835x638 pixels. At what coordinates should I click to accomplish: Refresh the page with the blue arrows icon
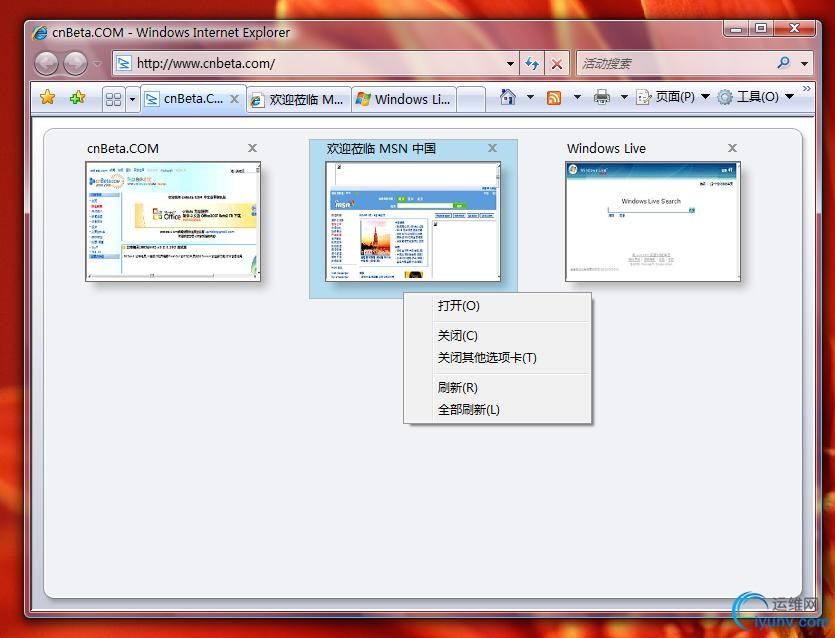point(531,64)
